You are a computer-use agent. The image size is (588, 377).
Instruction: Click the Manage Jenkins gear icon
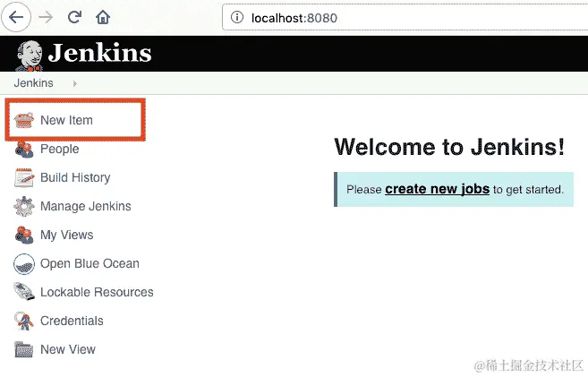point(24,206)
